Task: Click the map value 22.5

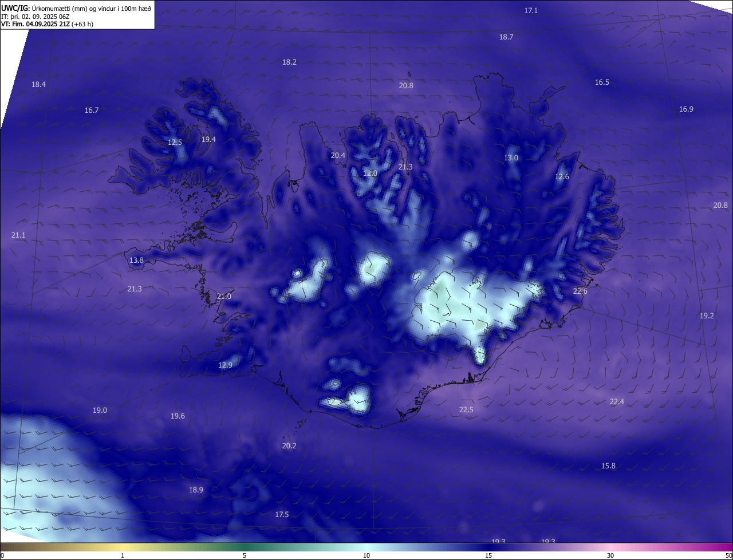Action: point(466,409)
